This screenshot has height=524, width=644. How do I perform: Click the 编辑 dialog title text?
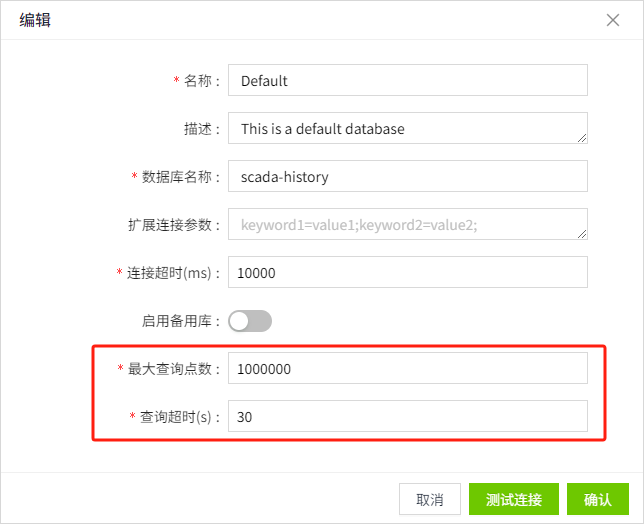click(35, 20)
